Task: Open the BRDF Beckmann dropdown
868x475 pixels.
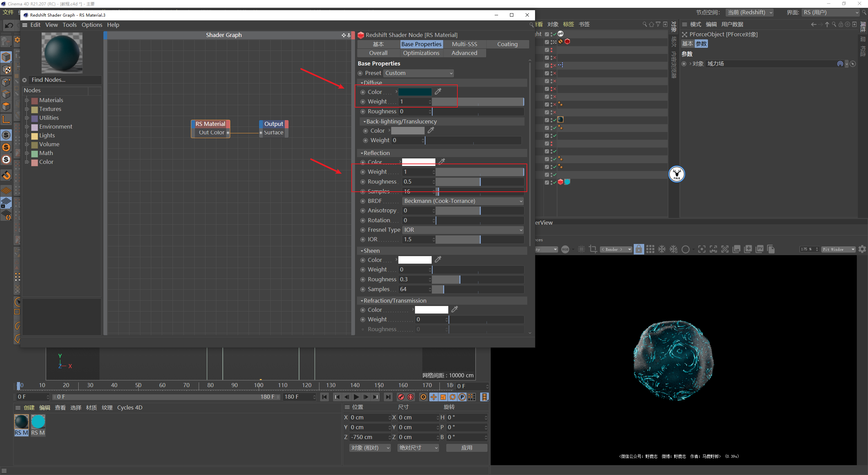Action: pos(462,201)
